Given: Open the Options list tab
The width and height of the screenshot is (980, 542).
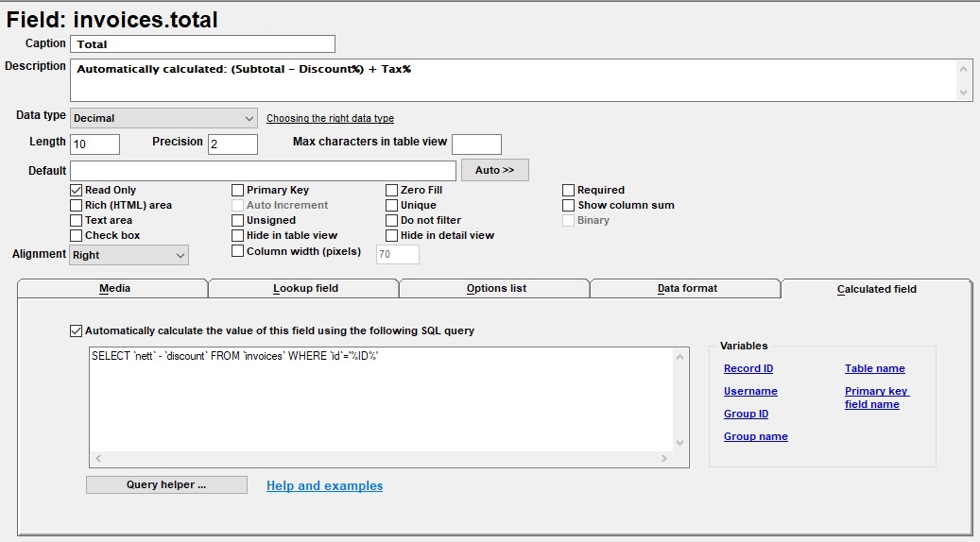Looking at the screenshot, I should coord(495,289).
